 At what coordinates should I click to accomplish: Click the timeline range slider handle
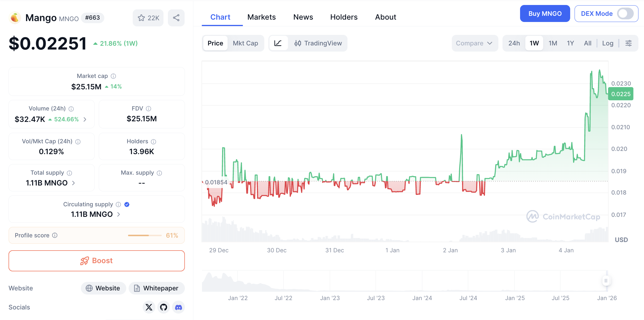[606, 281]
